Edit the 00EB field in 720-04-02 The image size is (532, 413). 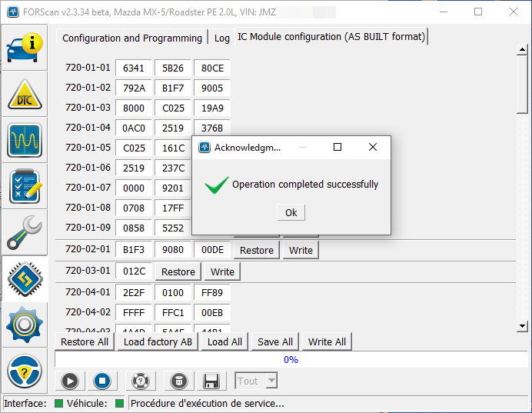point(212,313)
